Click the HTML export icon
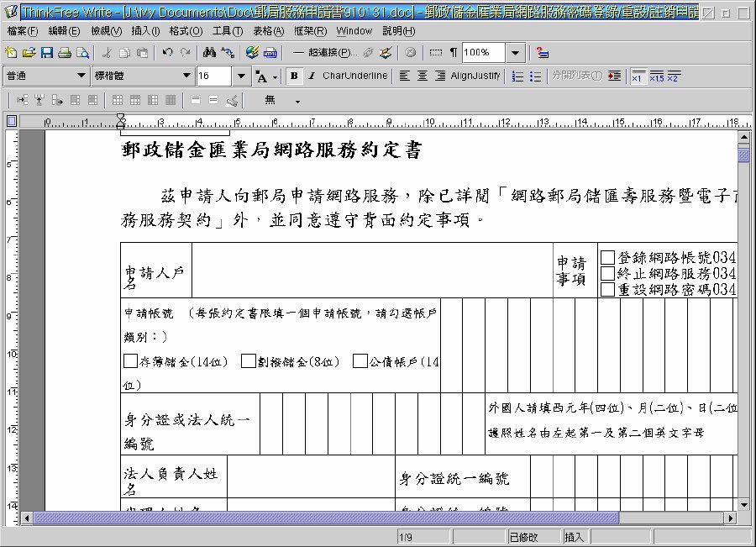Viewport: 756px width, 547px height. [270, 52]
